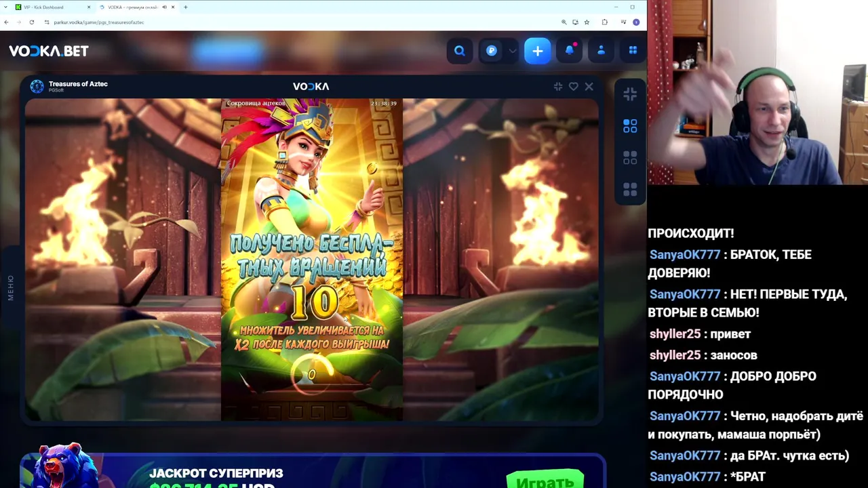Click the zoom magnifier icon in address bar

tap(564, 22)
